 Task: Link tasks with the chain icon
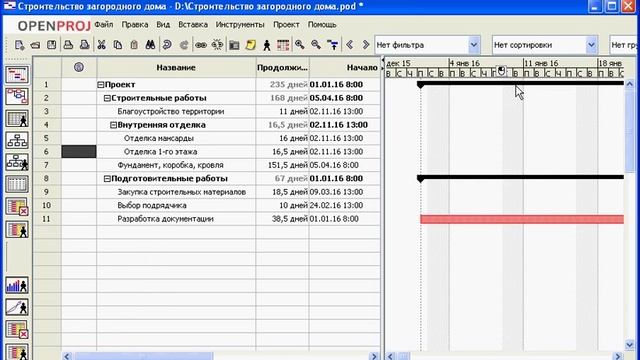point(200,45)
